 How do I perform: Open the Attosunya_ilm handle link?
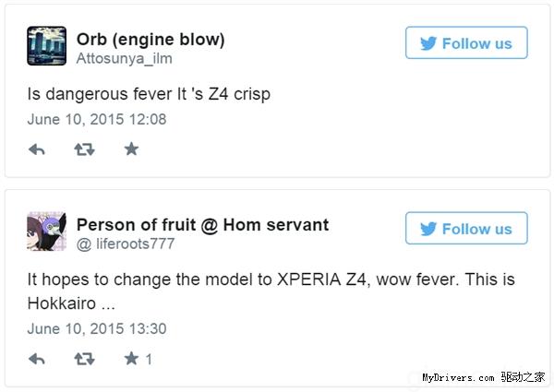124,58
